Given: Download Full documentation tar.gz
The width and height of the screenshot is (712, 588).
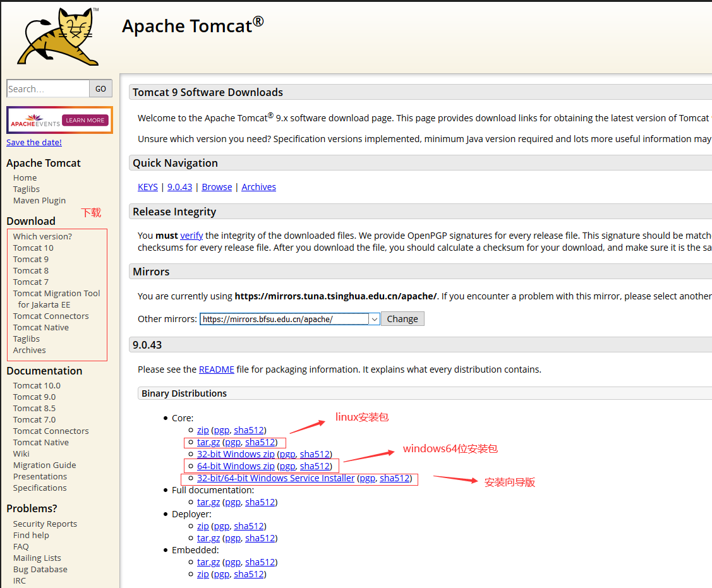Looking at the screenshot, I should [208, 501].
